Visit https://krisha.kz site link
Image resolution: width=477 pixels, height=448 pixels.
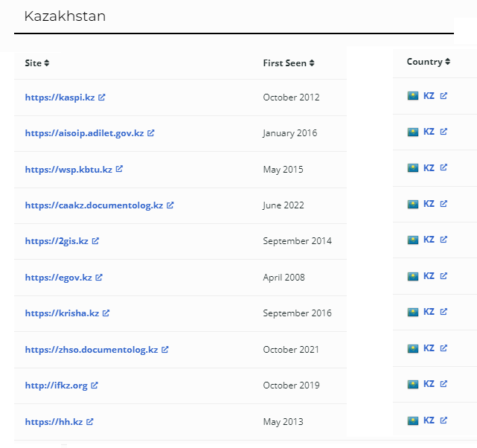62,313
